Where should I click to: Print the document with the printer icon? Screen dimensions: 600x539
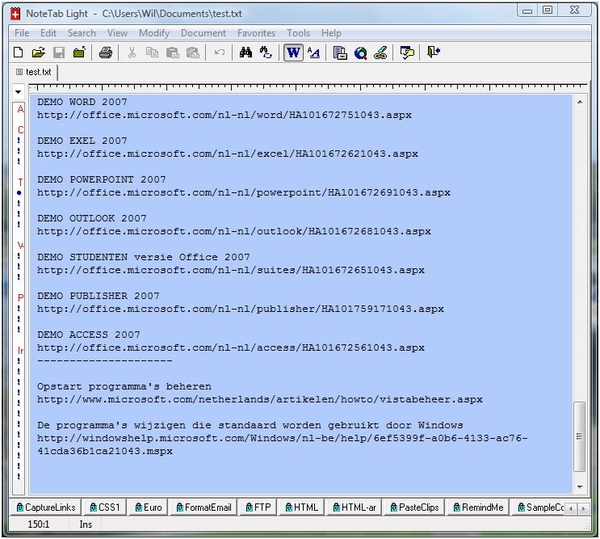pos(106,52)
